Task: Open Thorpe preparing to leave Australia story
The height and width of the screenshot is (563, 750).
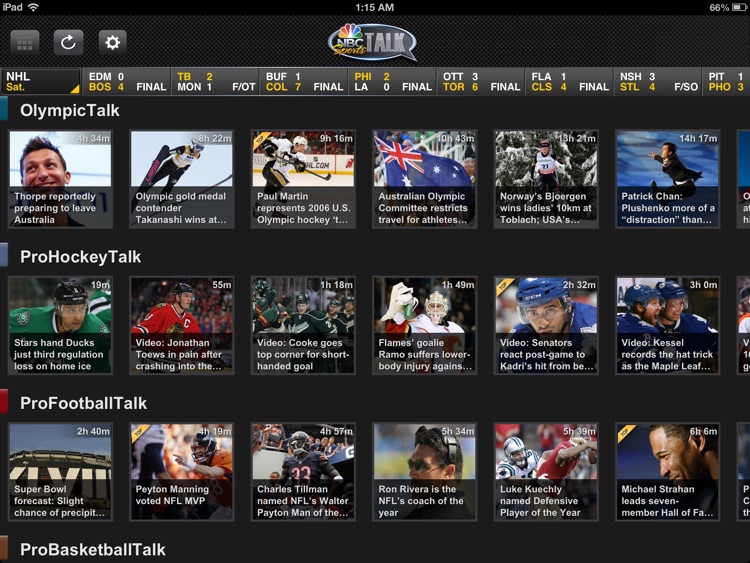Action: click(x=60, y=179)
